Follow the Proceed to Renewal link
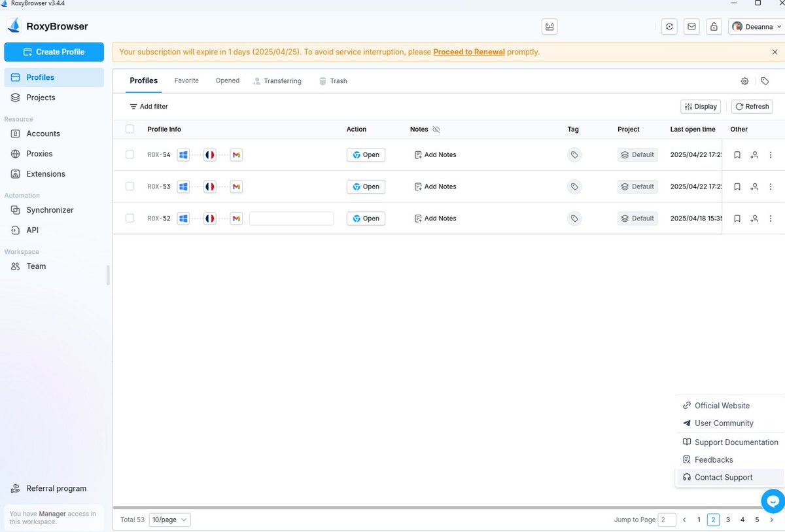Image resolution: width=785 pixels, height=532 pixels. pos(469,52)
